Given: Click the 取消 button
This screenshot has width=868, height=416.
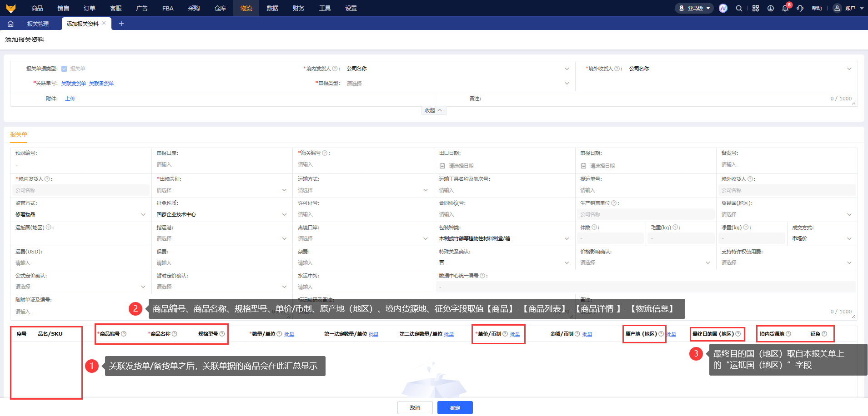Looking at the screenshot, I should pos(415,408).
